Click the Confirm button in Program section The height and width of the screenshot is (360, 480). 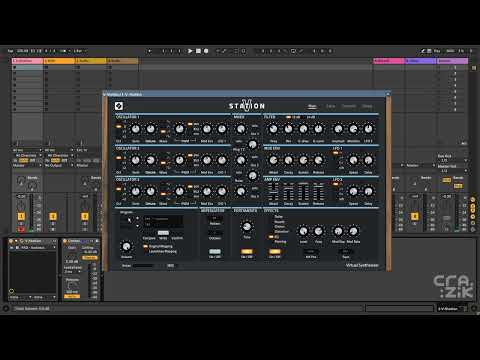(177, 238)
